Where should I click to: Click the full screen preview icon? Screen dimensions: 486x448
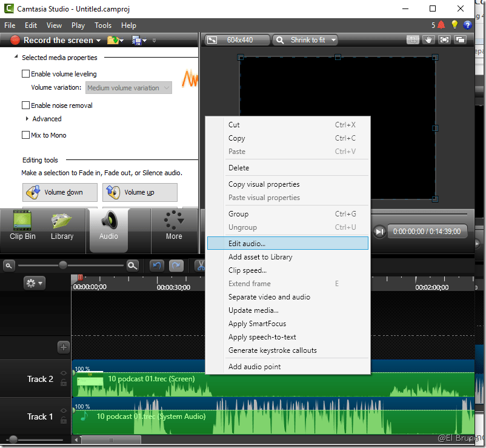pyautogui.click(x=445, y=40)
